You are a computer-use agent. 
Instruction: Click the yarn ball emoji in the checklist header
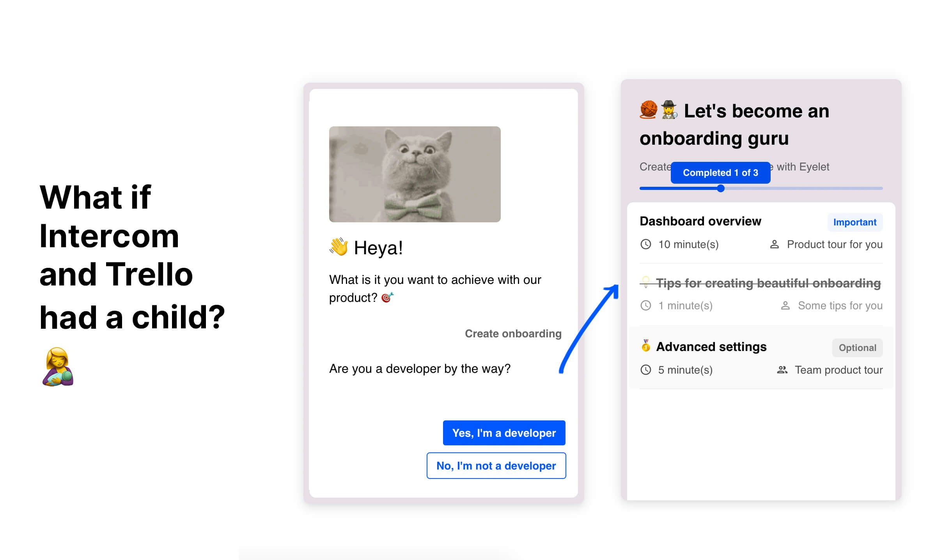click(649, 110)
